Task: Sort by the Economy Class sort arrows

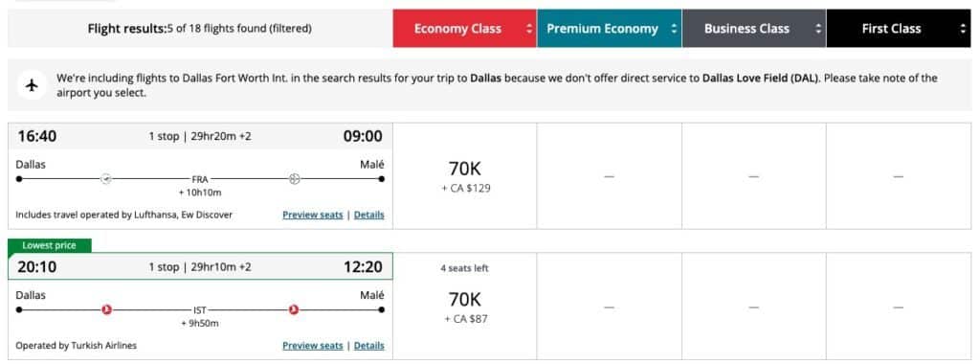Action: (x=529, y=28)
